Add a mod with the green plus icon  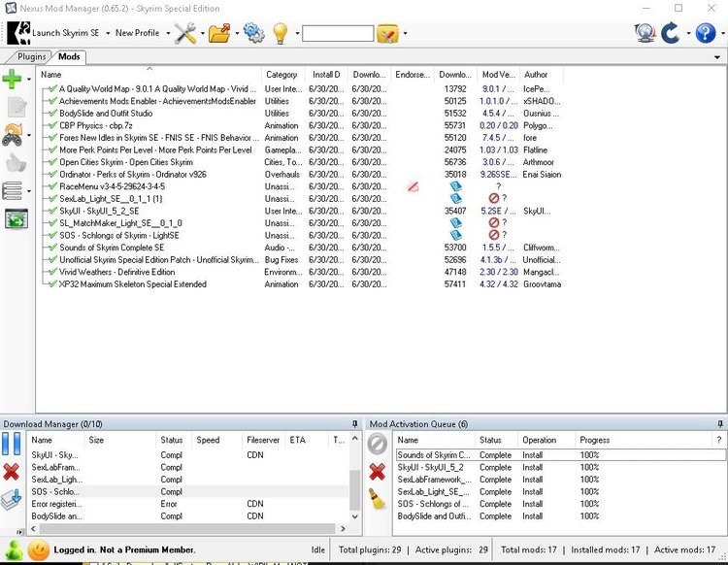point(12,79)
